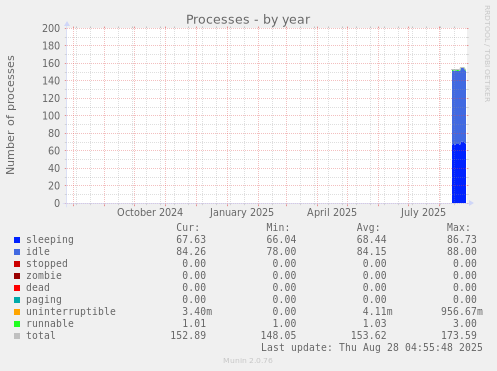Click total minimum value 148.05
The image size is (497, 371).
click(278, 335)
